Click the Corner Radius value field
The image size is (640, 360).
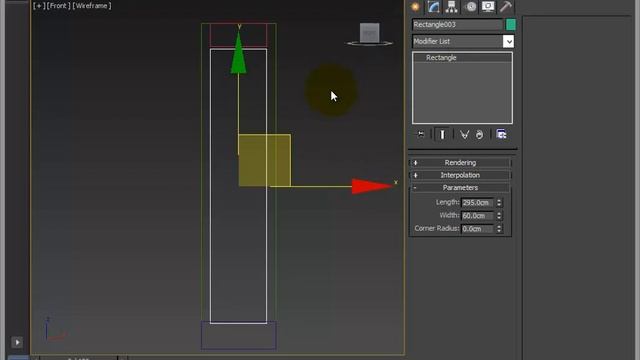pos(477,229)
